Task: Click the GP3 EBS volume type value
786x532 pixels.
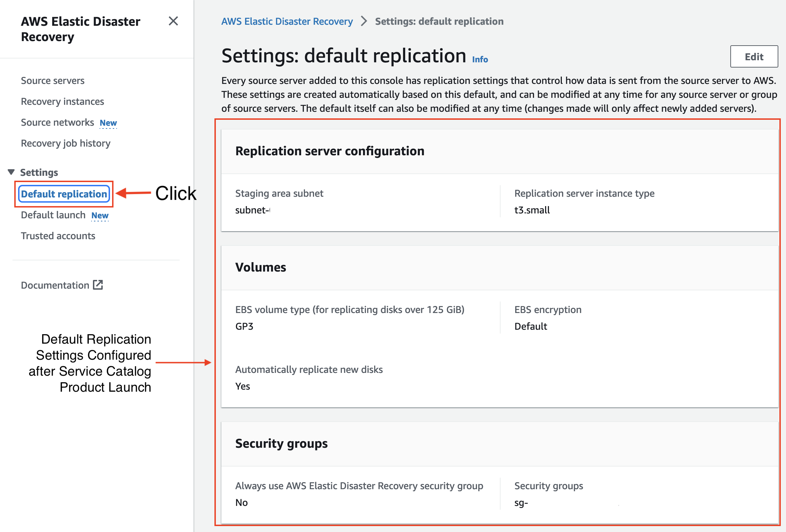Action: tap(244, 326)
